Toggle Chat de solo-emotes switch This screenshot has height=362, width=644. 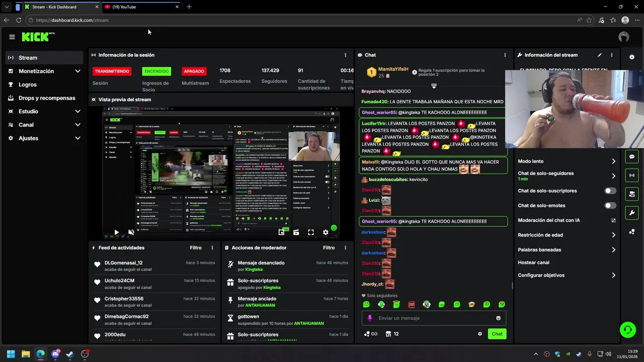pyautogui.click(x=610, y=206)
